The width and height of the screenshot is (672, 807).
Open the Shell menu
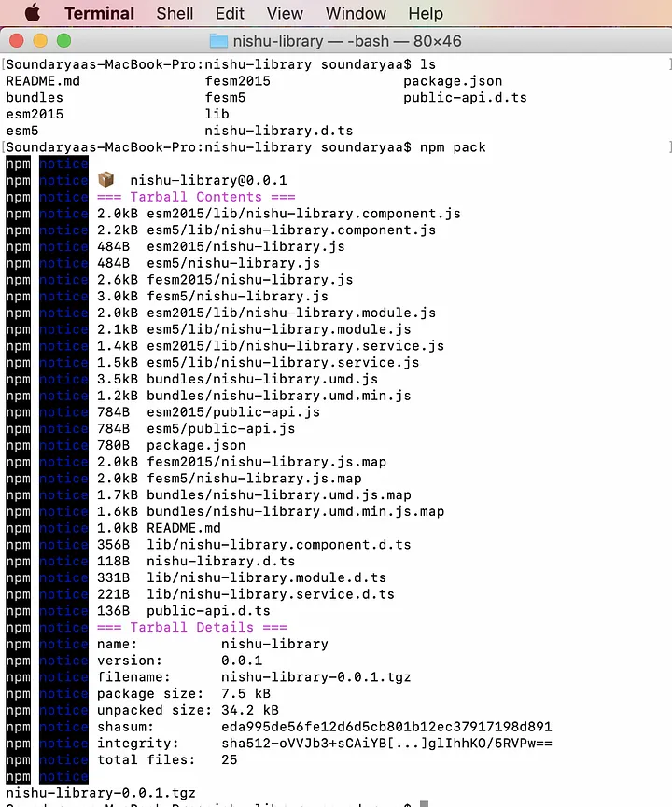click(175, 13)
